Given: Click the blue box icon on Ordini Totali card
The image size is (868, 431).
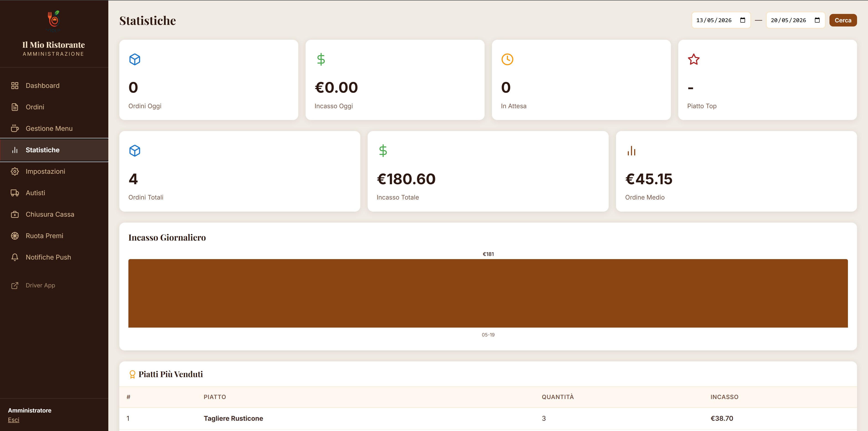Looking at the screenshot, I should 135,151.
